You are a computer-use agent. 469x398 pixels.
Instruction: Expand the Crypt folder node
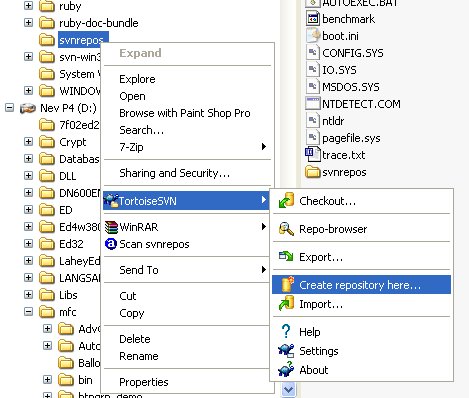[28, 142]
